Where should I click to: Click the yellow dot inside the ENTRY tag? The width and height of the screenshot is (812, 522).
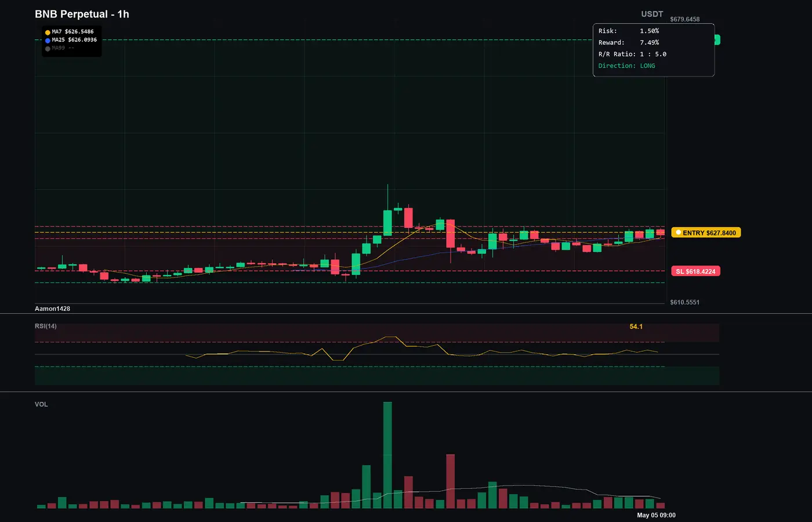[678, 233]
